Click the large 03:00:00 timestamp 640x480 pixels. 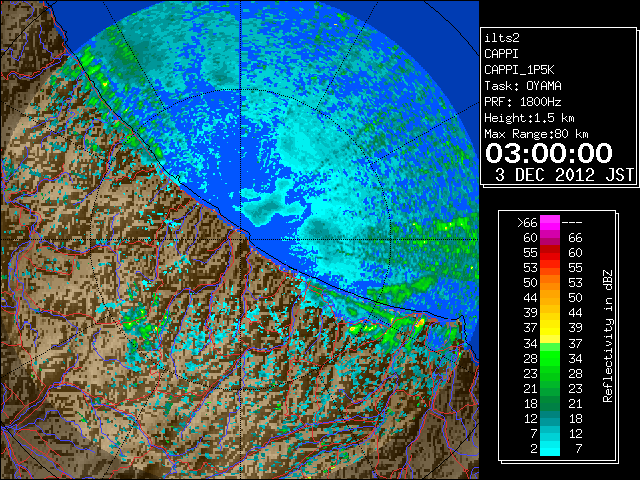(549, 153)
